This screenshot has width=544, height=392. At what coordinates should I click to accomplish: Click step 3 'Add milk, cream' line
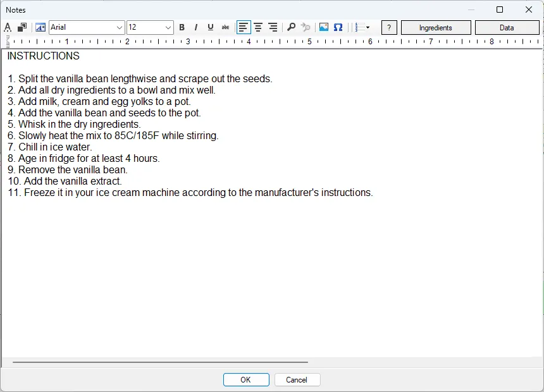pos(99,102)
